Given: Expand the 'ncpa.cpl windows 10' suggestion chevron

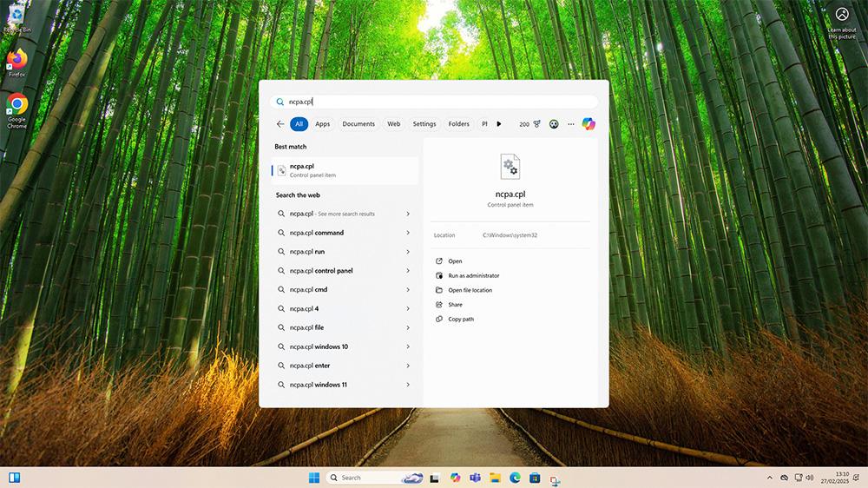Looking at the screenshot, I should pyautogui.click(x=408, y=346).
